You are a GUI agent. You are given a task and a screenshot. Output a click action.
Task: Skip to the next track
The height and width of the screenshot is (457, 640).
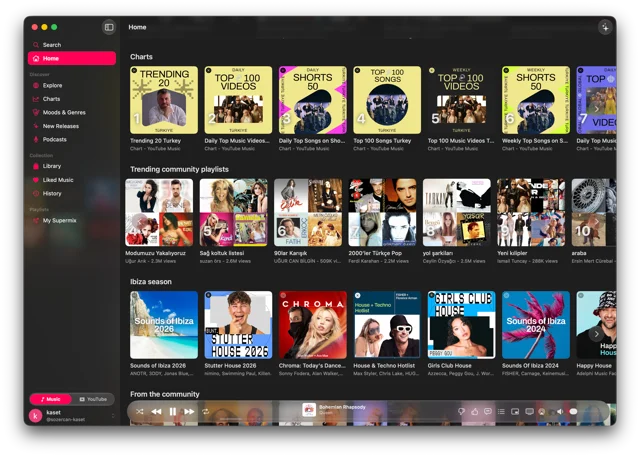(x=189, y=412)
